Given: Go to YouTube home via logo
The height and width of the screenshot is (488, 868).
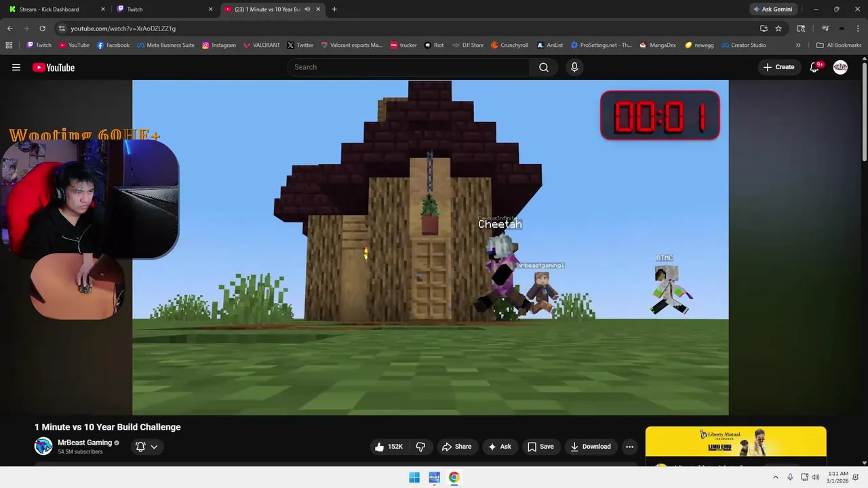Looking at the screenshot, I should coord(54,67).
